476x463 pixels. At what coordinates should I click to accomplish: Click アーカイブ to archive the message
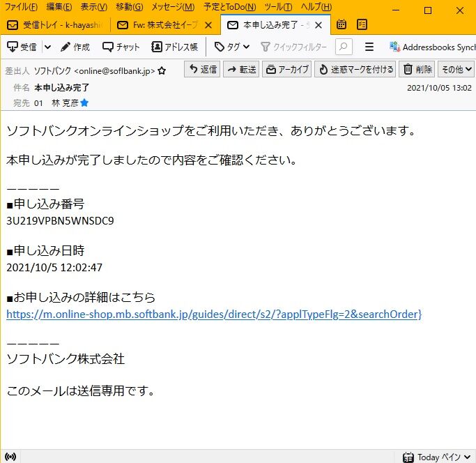[x=287, y=69]
